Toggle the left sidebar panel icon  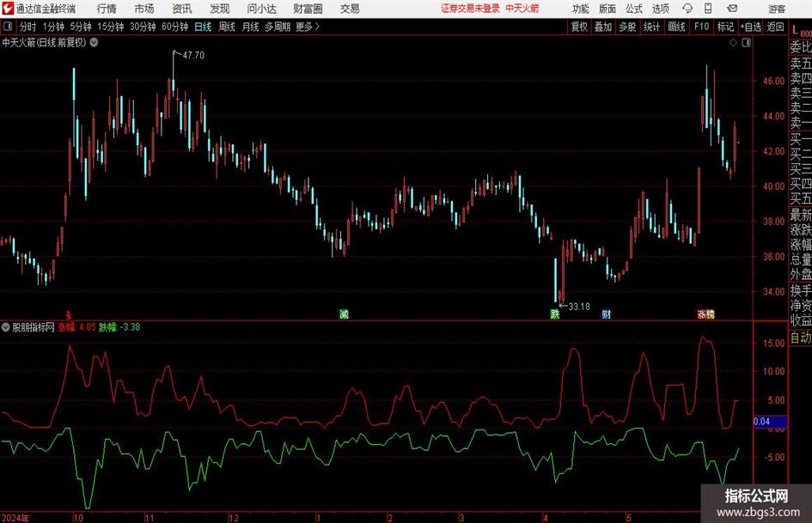[x=8, y=27]
